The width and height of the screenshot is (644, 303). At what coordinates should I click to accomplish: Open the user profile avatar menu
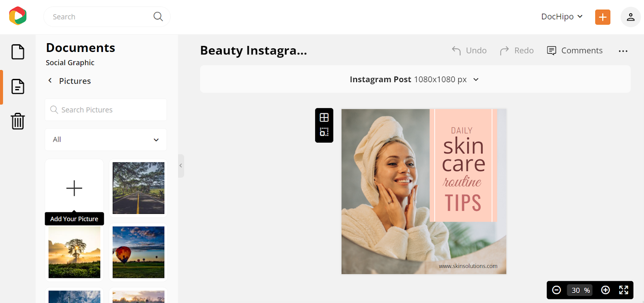(630, 17)
